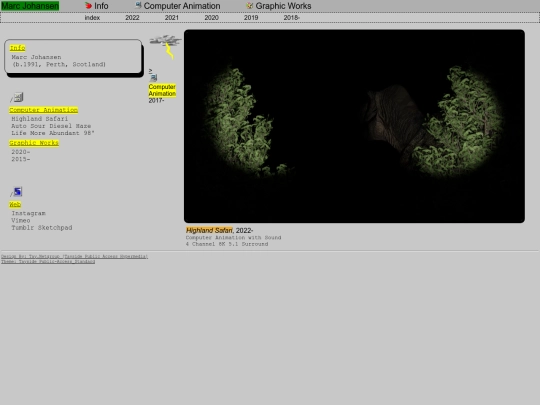This screenshot has width=540, height=405.
Task: Click the folder icon above sidebar Computer Animation heading
Action: click(x=18, y=97)
